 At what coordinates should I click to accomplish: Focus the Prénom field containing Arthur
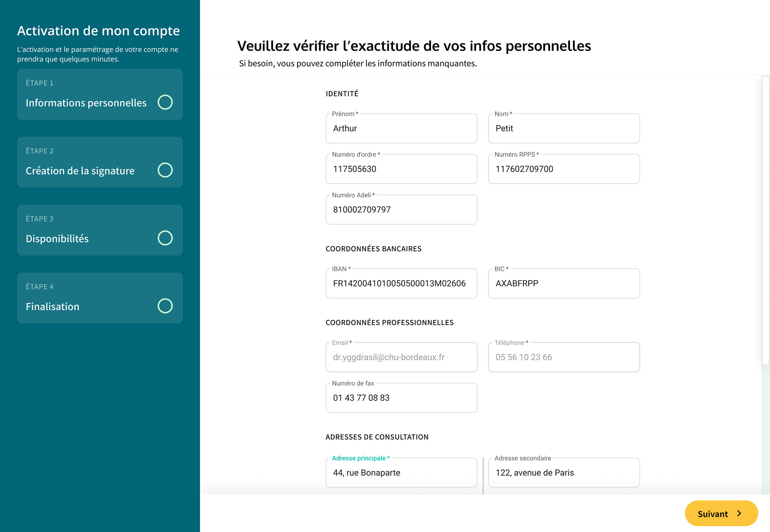pos(401,128)
